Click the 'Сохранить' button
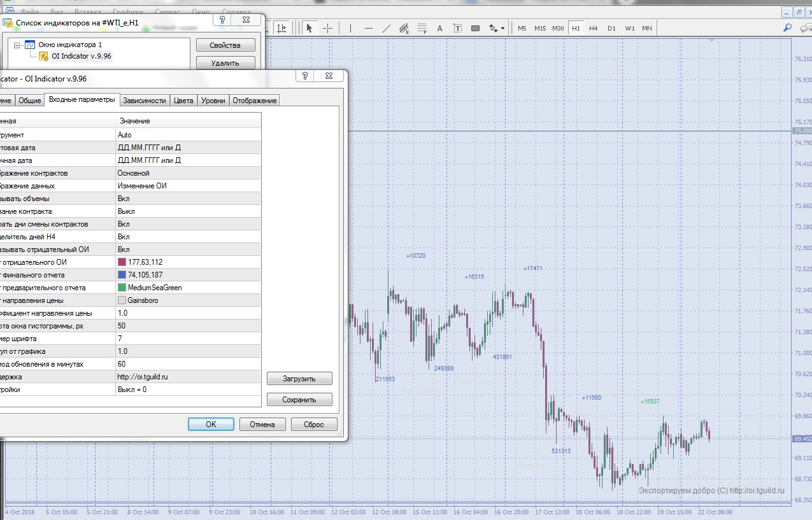The height and width of the screenshot is (520, 812). tap(299, 400)
